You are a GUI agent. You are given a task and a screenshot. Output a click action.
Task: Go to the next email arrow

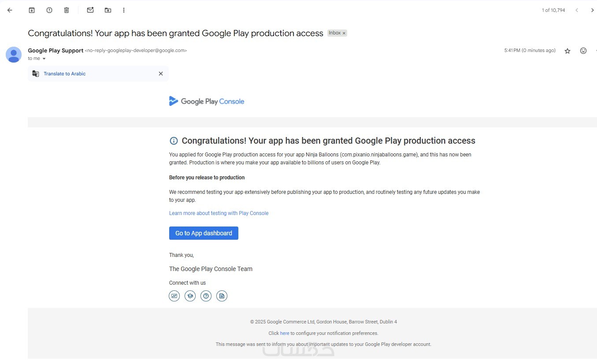pos(592,10)
